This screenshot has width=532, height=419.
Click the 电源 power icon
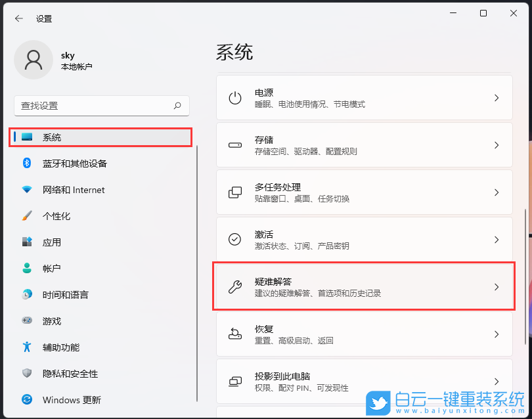(234, 97)
